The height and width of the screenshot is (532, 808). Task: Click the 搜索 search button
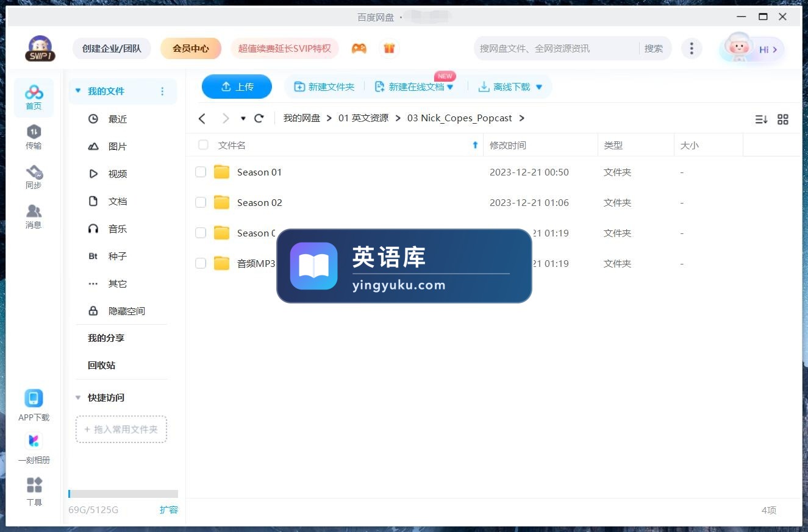coord(654,48)
